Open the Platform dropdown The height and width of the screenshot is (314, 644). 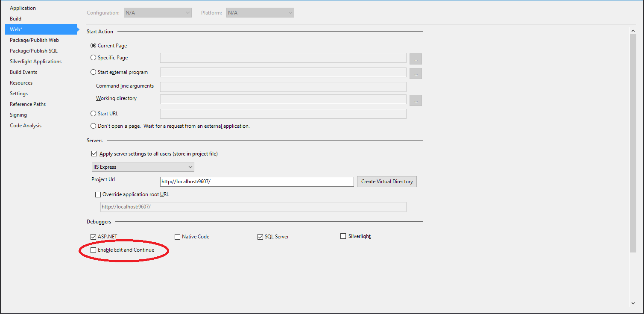[260, 13]
